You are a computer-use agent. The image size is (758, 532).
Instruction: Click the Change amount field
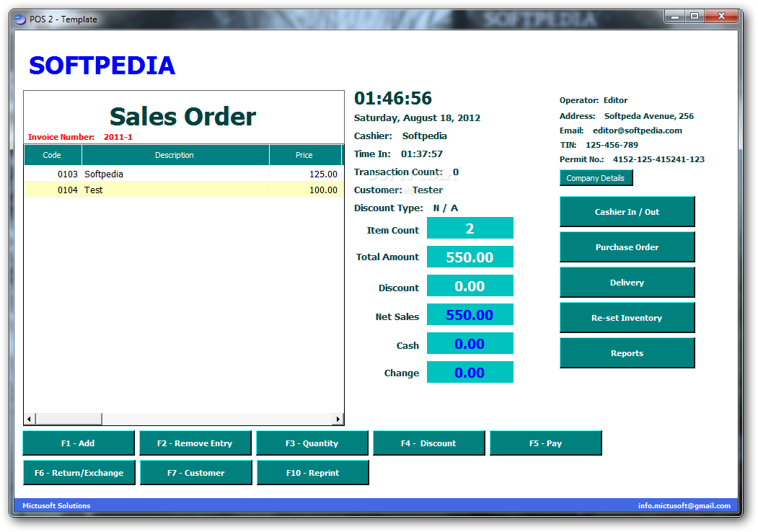470,372
